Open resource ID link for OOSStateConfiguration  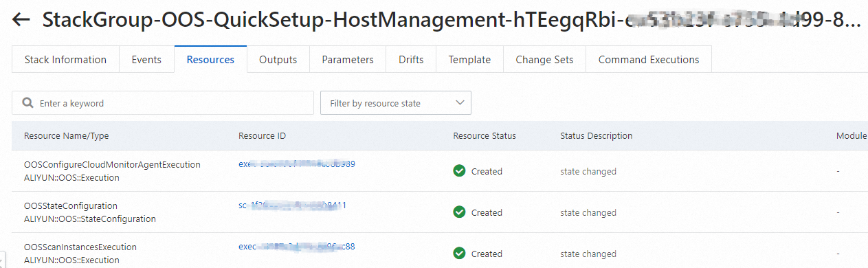click(292, 205)
